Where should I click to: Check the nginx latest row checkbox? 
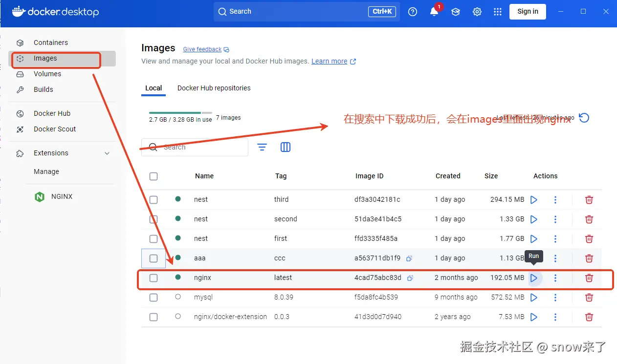point(154,278)
